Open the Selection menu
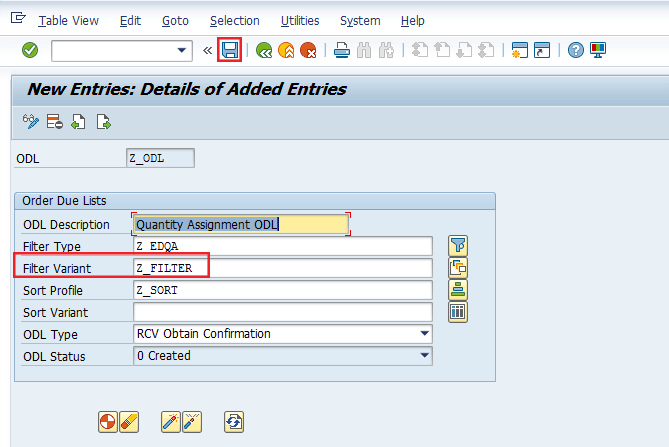Image resolution: width=669 pixels, height=447 pixels. click(x=234, y=20)
